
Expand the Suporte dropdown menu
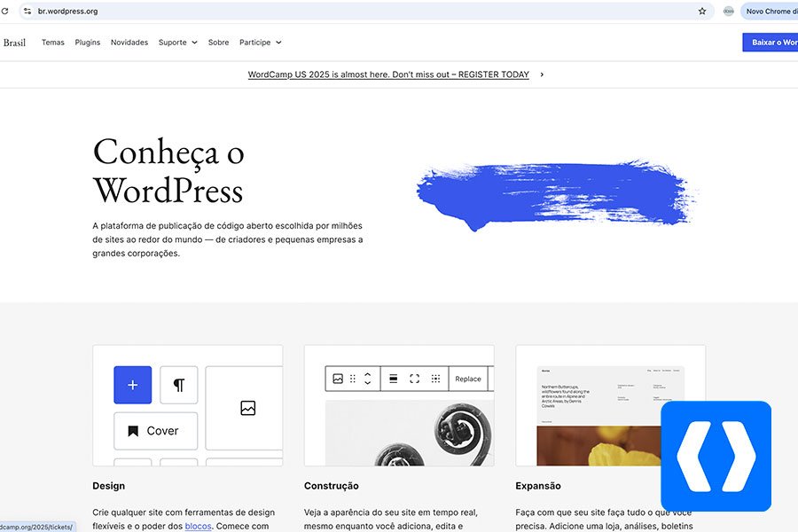coord(177,43)
